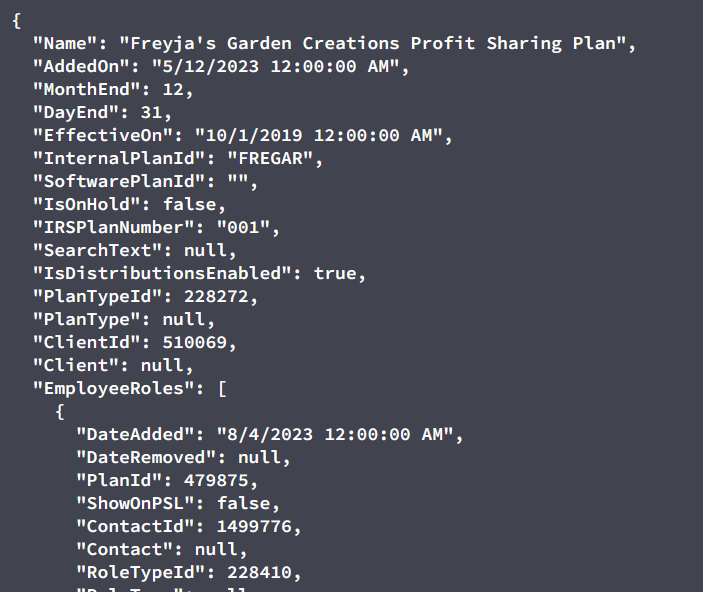Click the PlanId number 479875

point(216,481)
